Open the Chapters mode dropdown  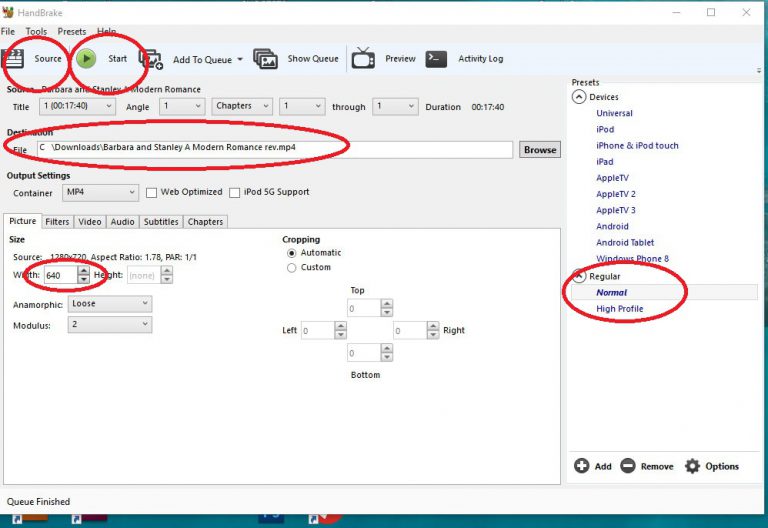coord(242,106)
